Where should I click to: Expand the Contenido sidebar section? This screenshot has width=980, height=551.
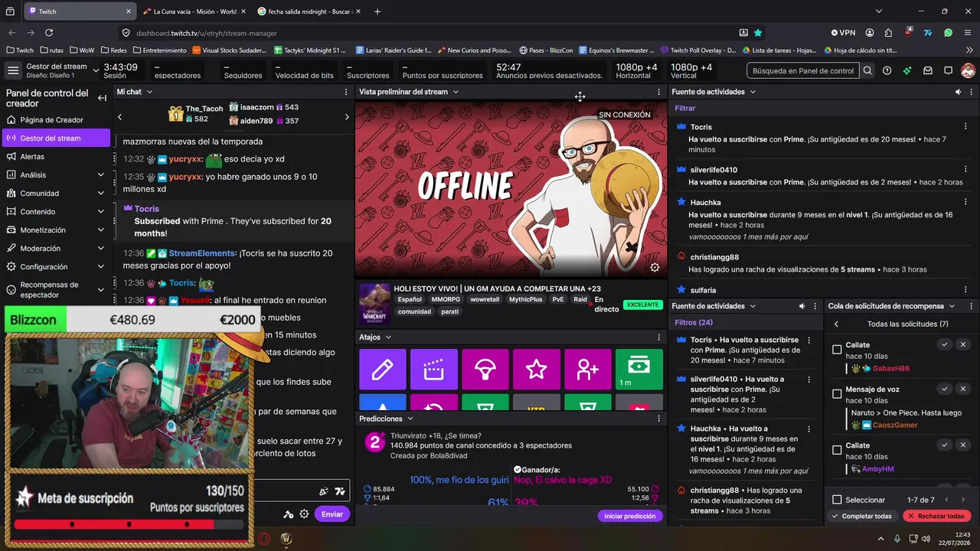(x=101, y=212)
